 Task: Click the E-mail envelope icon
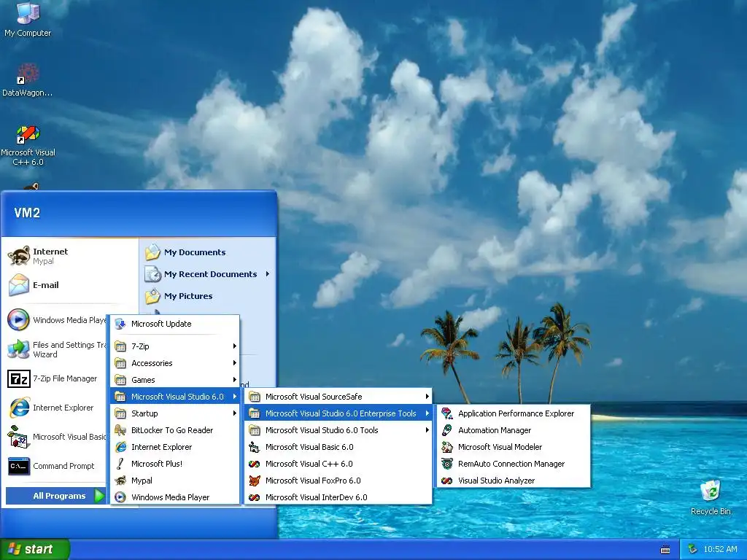point(18,285)
